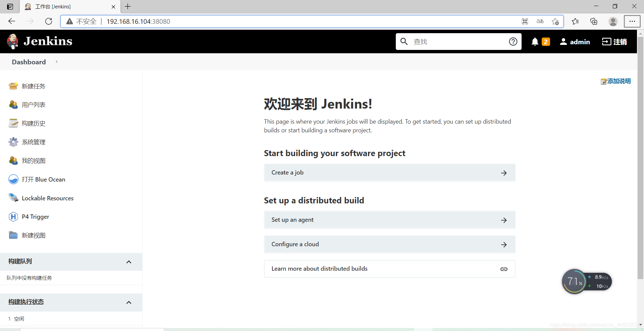Click the admin username link

point(580,42)
